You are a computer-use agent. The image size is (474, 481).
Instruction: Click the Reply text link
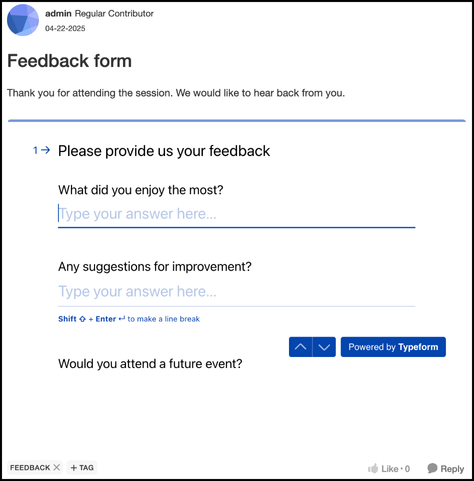[x=452, y=469]
